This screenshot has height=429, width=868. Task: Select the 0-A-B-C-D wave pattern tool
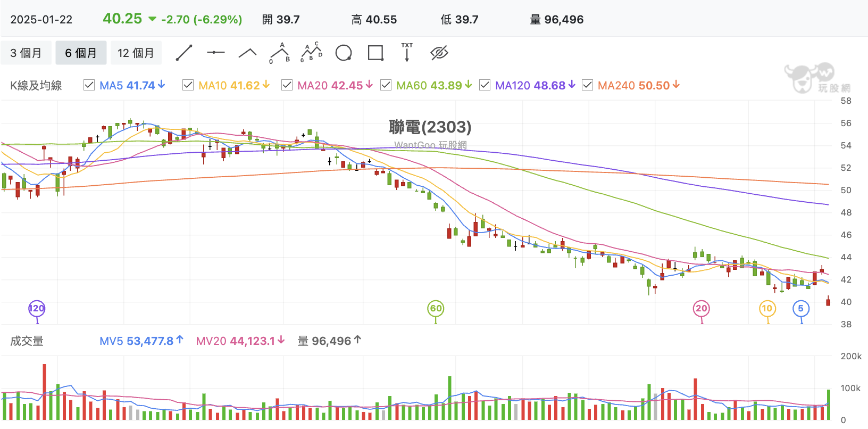312,53
